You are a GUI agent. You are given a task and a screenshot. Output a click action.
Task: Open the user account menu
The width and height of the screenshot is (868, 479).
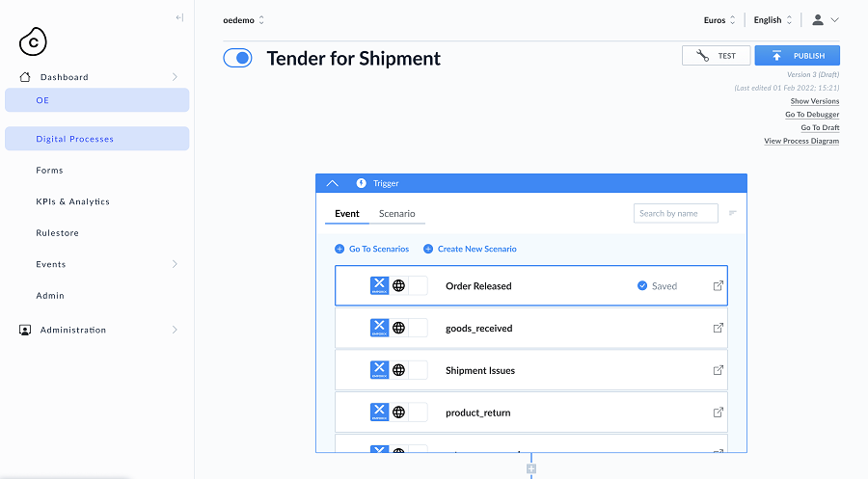click(x=825, y=19)
